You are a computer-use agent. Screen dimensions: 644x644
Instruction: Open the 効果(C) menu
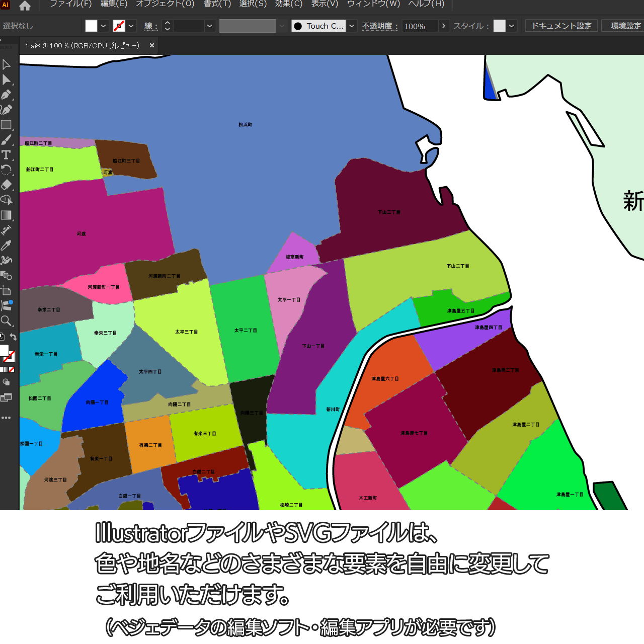(289, 4)
